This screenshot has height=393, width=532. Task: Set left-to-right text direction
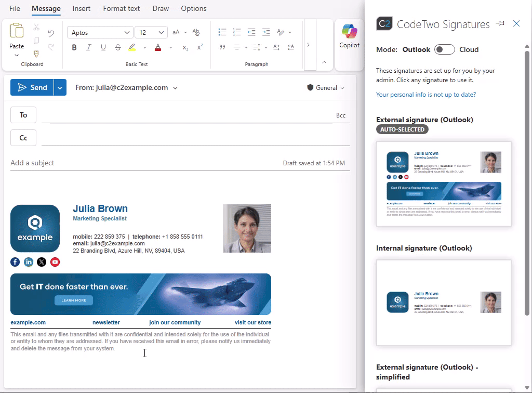pos(276,47)
